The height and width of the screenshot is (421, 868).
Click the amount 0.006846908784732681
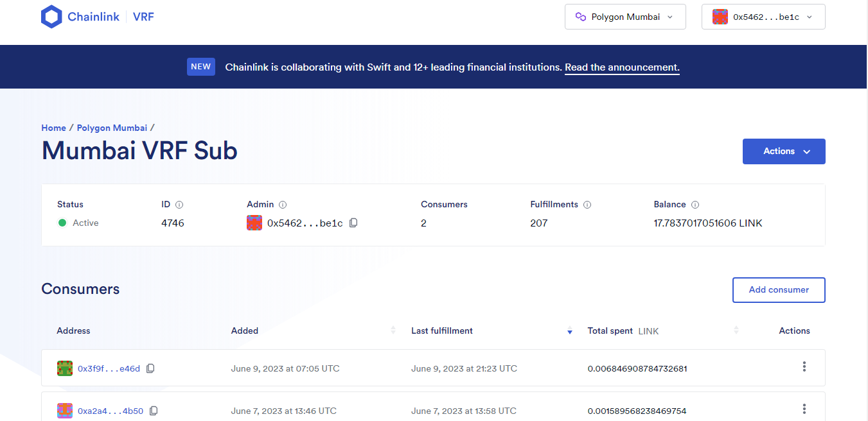(637, 368)
